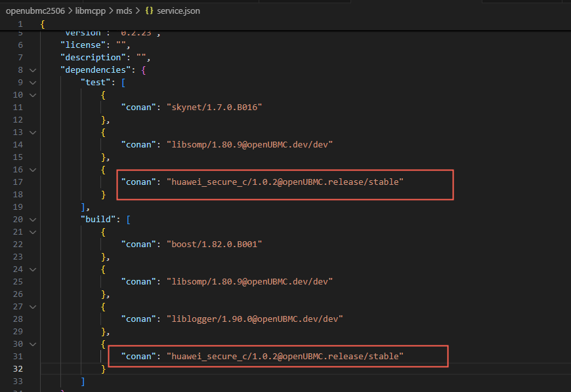Collapse the object at line 16
This screenshot has width=571, height=392.
point(33,170)
